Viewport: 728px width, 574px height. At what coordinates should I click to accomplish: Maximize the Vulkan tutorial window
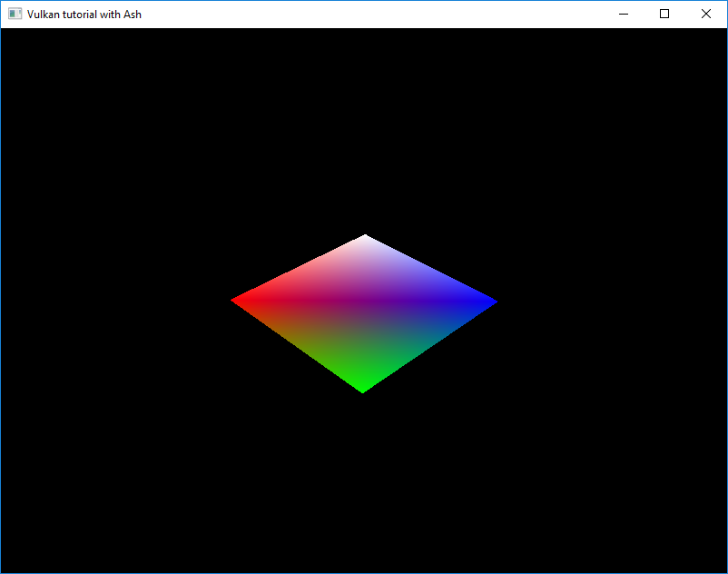click(x=664, y=14)
